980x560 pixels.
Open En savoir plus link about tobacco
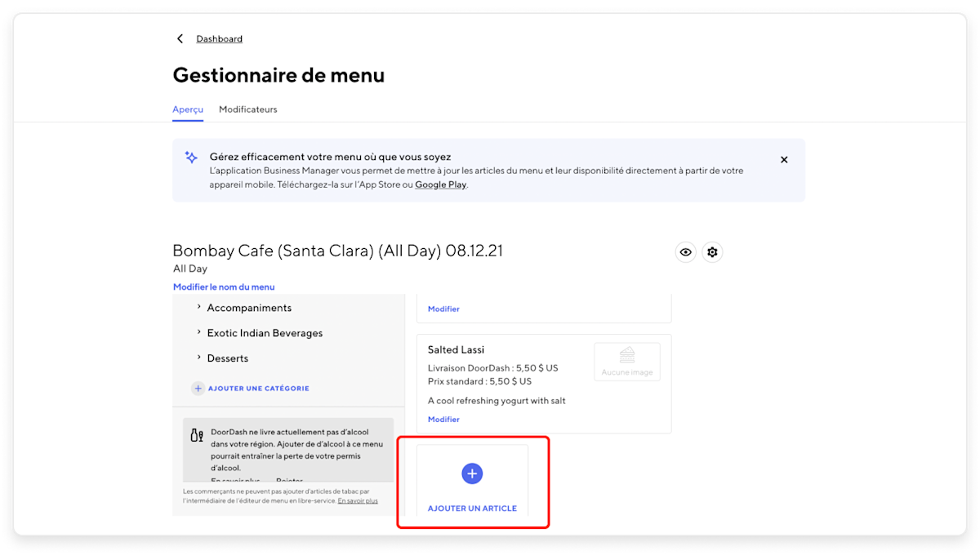pos(358,501)
